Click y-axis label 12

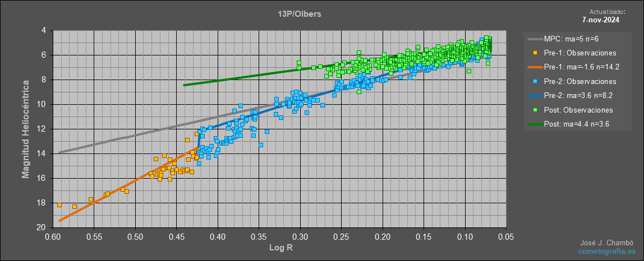[x=42, y=129]
